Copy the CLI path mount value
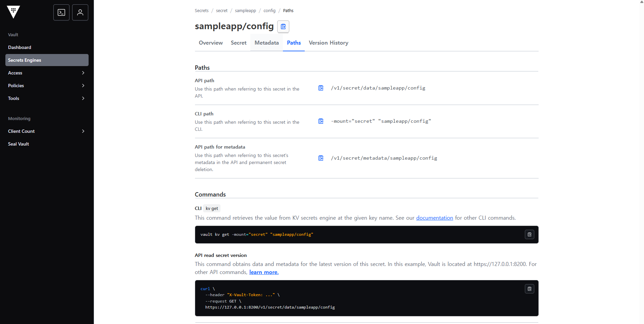The width and height of the screenshot is (644, 324). (321, 121)
